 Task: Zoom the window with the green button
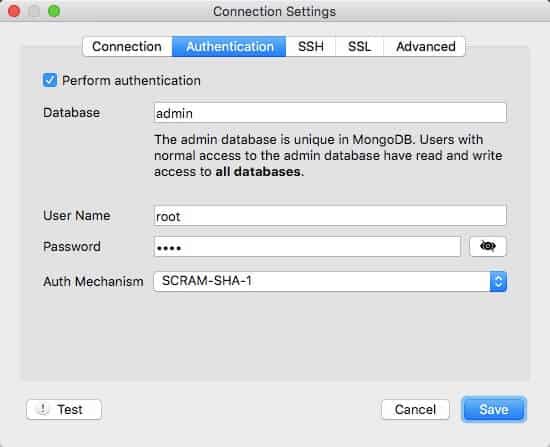(x=54, y=11)
